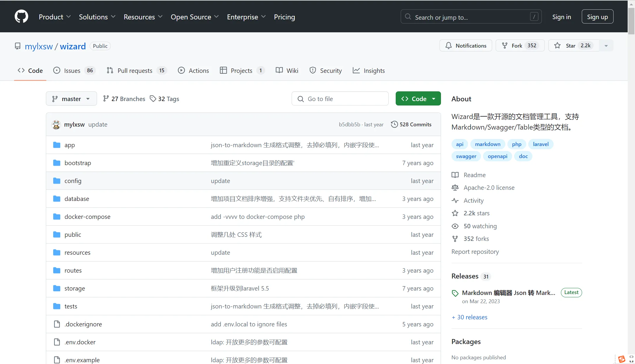Screen dimensions: 635x364
Task: Click the Sign up button
Action: (x=597, y=17)
